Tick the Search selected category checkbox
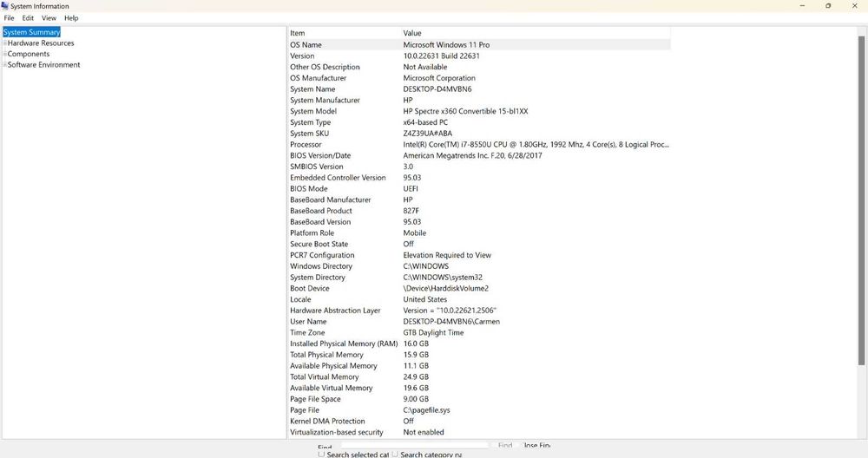868x458 pixels. tap(321, 455)
